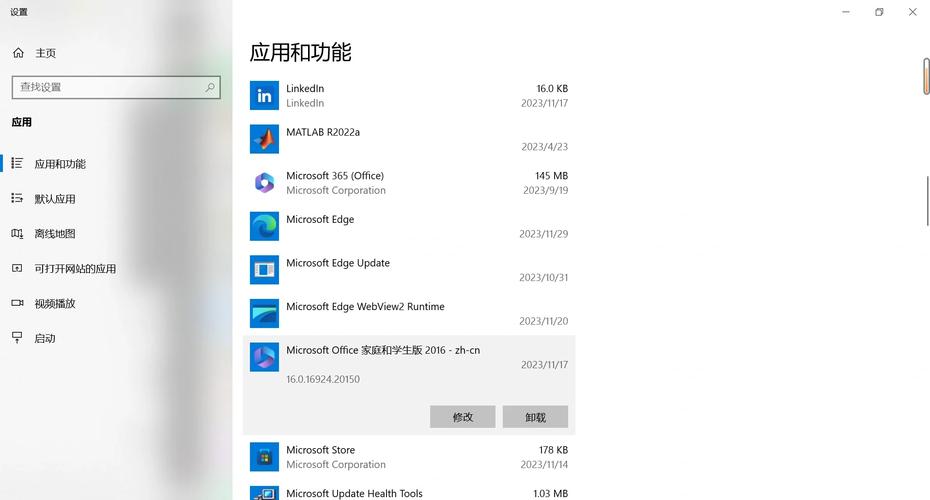Click the Microsoft Edge Update icon
Image resolution: width=930 pixels, height=500 pixels.
point(264,270)
